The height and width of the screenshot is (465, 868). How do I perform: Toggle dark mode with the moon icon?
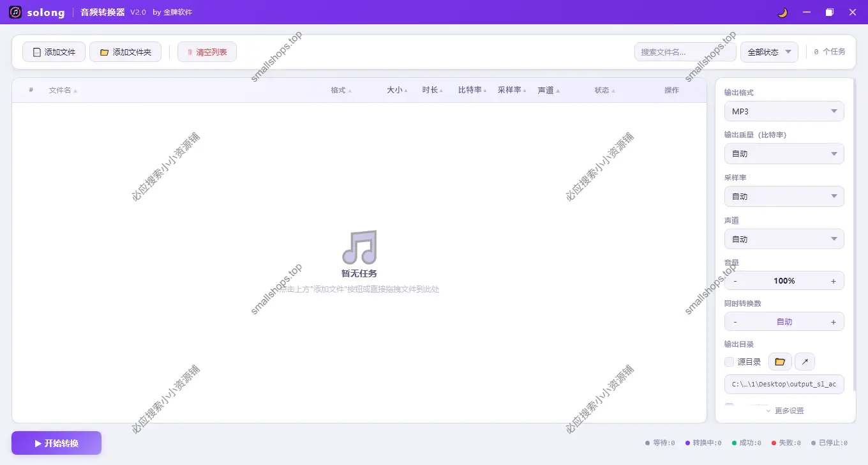point(781,12)
